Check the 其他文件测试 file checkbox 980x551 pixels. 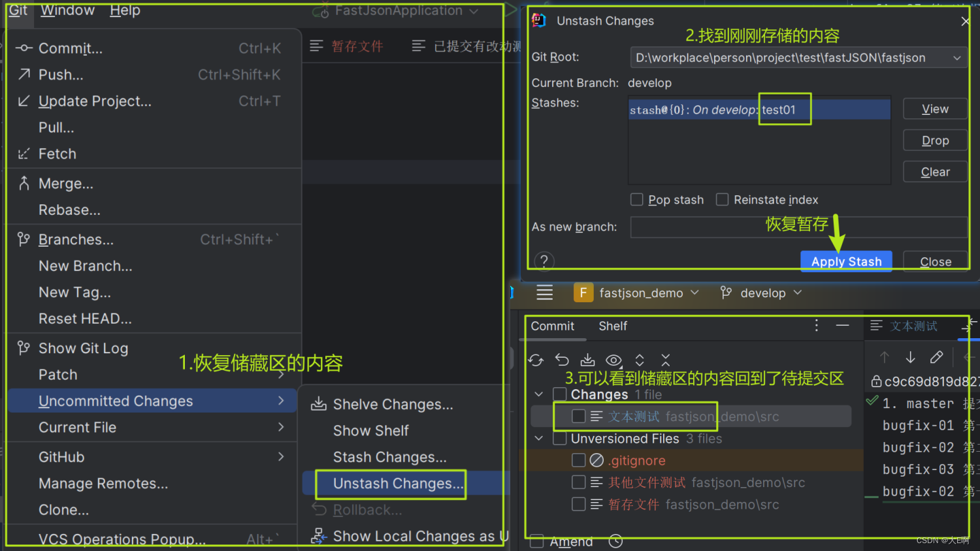pos(578,482)
